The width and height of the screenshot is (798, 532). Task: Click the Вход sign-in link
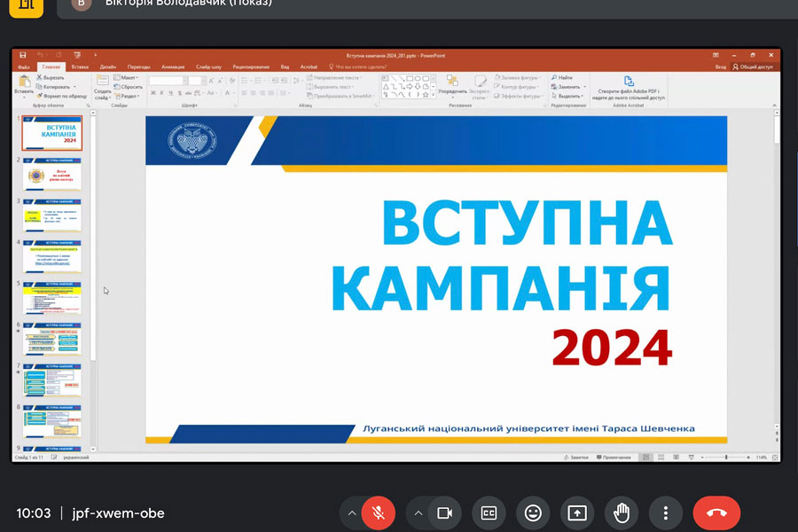tap(721, 66)
